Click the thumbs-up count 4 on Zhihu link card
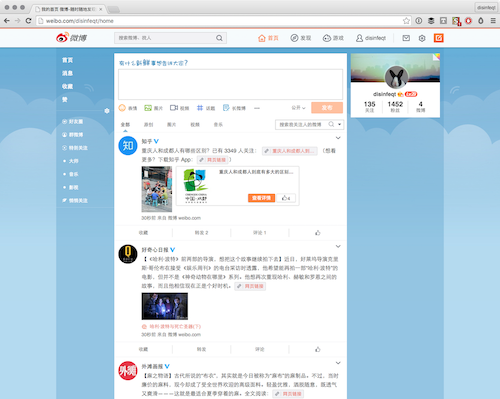Screen dimensions: 500x399 point(286,198)
